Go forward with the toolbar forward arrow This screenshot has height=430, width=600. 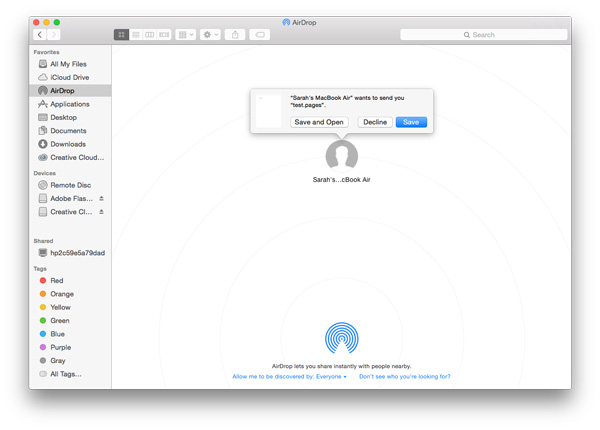click(x=54, y=35)
